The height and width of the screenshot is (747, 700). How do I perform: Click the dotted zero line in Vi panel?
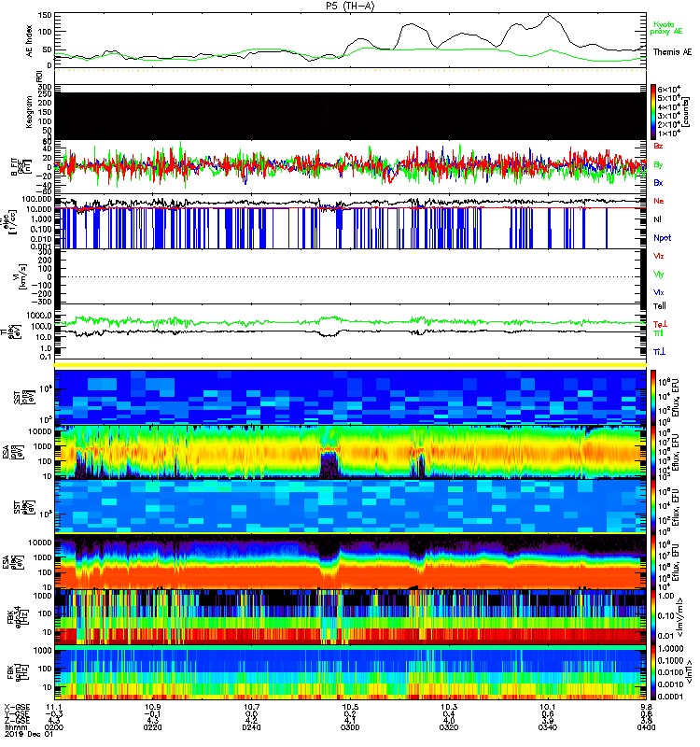[350, 276]
